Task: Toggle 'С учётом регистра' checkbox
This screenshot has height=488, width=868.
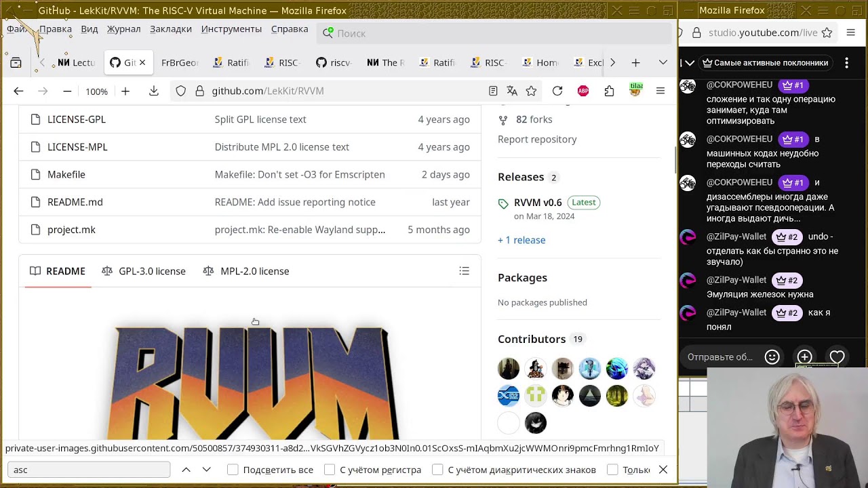Action: 330,470
